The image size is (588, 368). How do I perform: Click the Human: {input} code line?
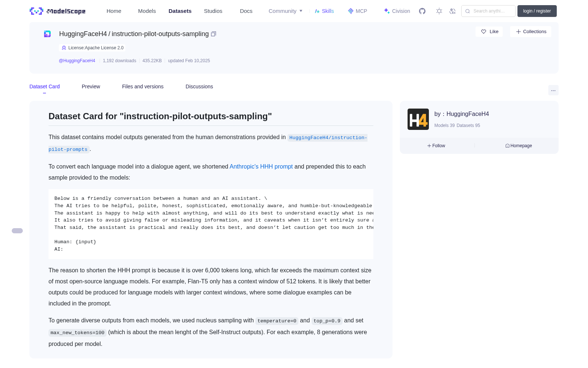coord(75,242)
